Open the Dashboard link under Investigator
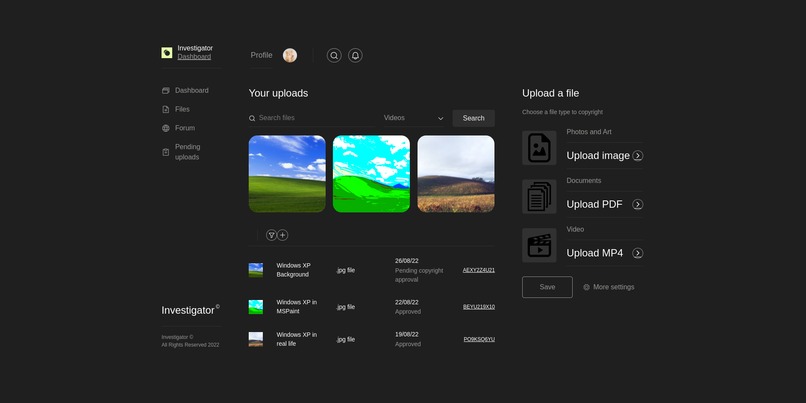This screenshot has height=403, width=806. 194,57
